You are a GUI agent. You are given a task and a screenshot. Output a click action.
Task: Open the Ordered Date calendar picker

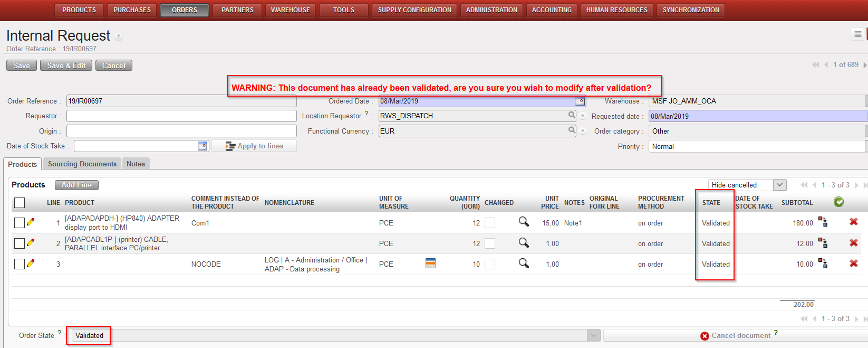[580, 101]
